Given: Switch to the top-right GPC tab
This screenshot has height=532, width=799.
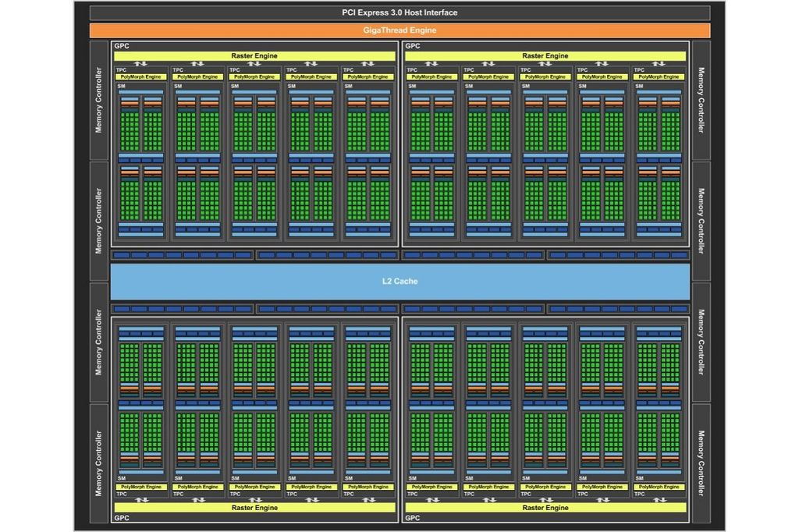Looking at the screenshot, I should [x=410, y=45].
